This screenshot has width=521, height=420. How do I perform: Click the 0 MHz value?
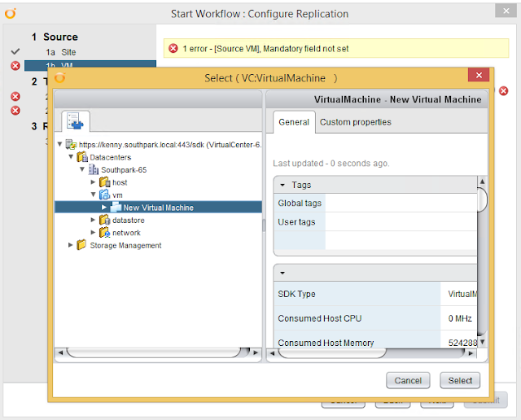[460, 318]
